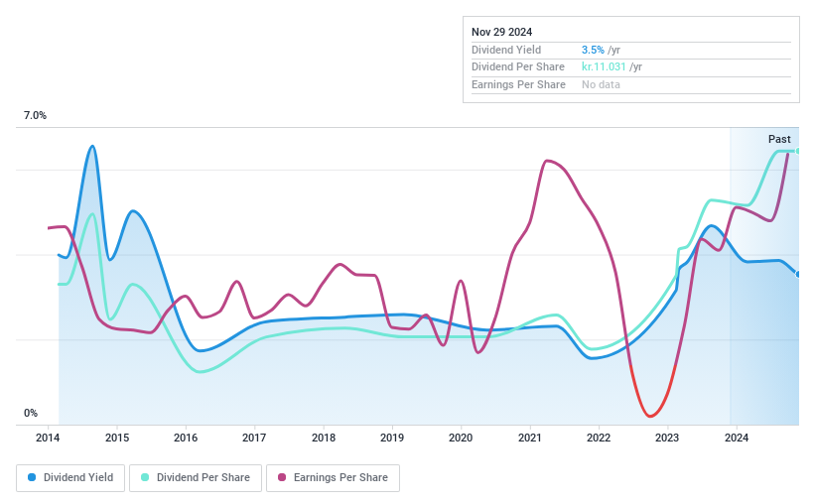Click the blue Dividend Yield line endpoint marker
815x504 pixels.
798,275
